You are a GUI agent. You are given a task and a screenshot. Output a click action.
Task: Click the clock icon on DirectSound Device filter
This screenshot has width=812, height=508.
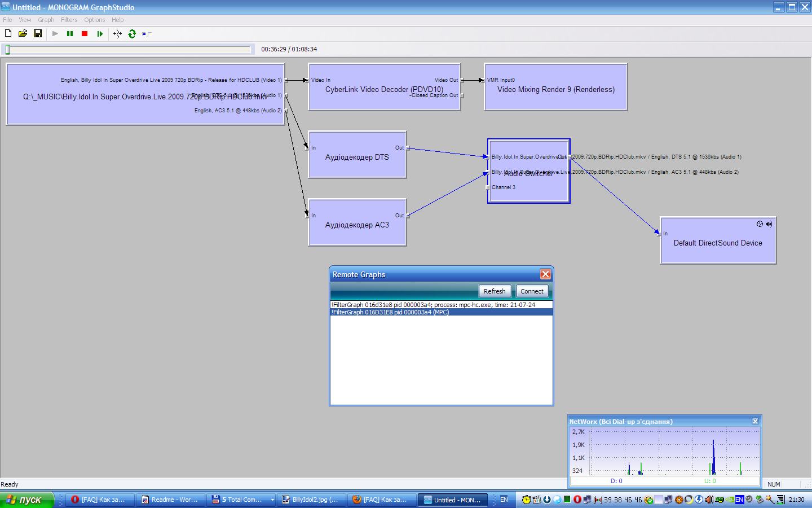click(760, 224)
